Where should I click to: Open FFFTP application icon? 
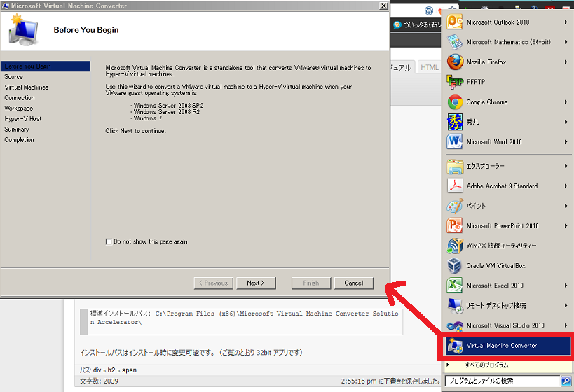tap(456, 82)
